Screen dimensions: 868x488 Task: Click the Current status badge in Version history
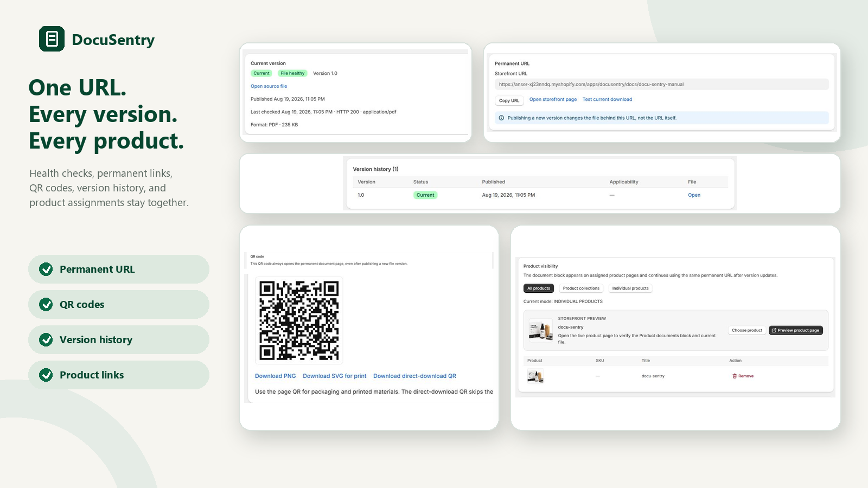point(425,195)
